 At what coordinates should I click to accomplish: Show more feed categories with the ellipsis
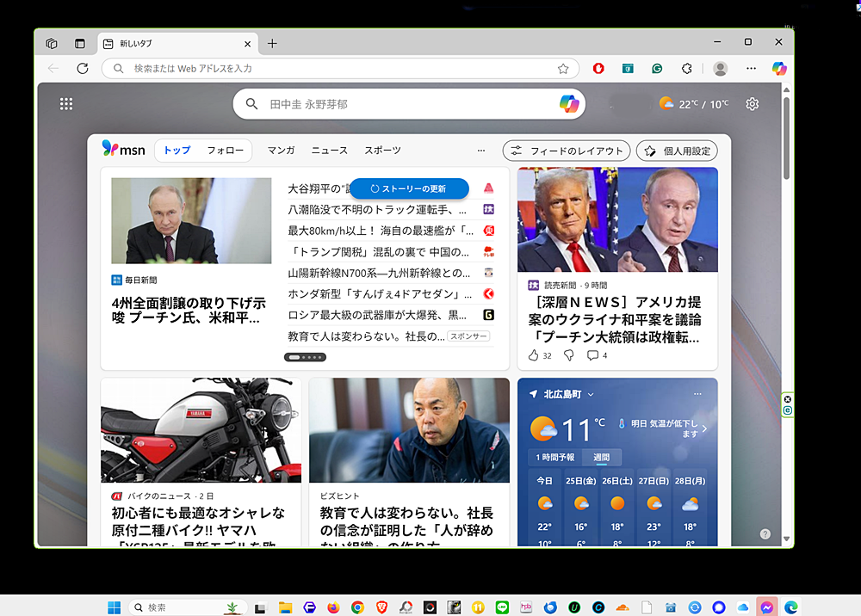pyautogui.click(x=481, y=151)
